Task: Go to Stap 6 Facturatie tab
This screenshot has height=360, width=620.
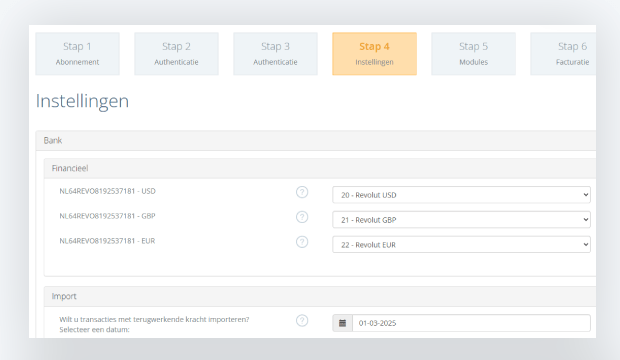Action: [x=563, y=54]
